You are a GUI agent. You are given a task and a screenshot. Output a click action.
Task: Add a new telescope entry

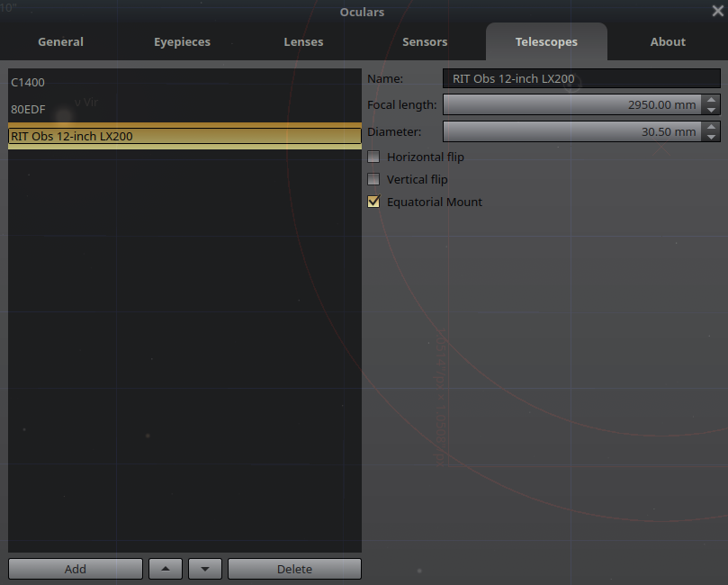[x=76, y=569]
